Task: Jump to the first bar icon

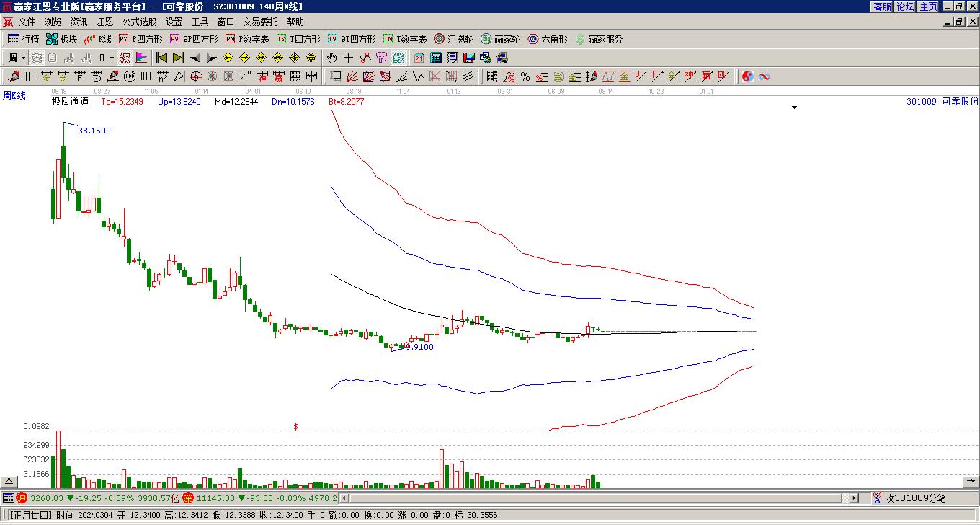Action: [161, 58]
